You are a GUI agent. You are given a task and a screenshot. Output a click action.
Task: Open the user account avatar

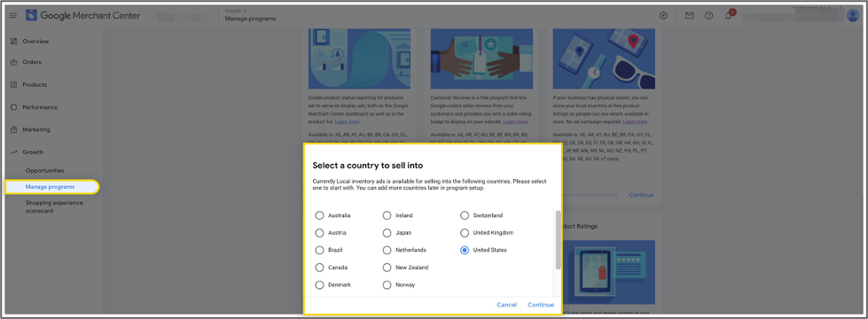(852, 15)
